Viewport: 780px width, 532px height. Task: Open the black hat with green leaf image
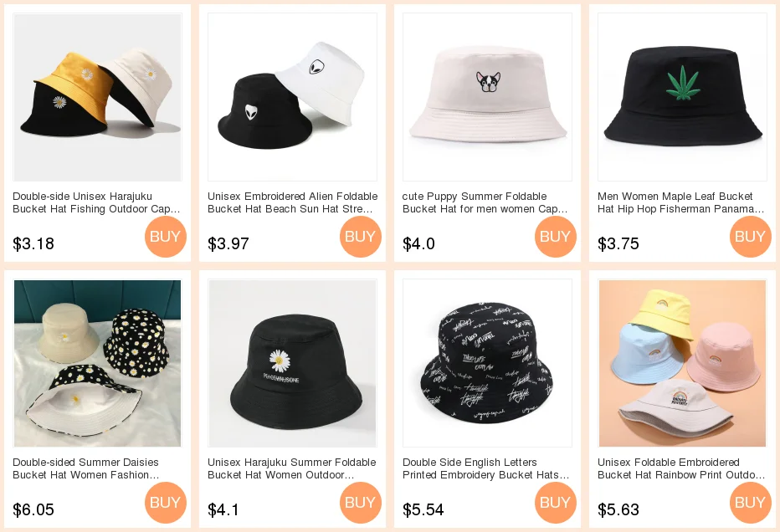[683, 97]
